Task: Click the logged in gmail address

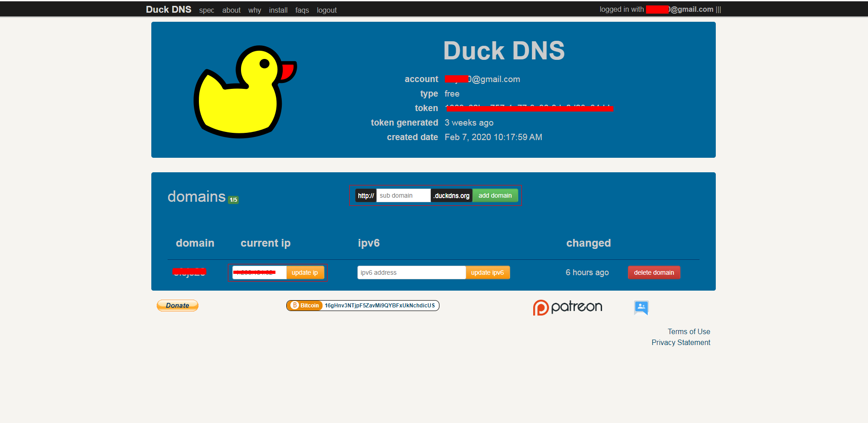Action: [x=680, y=9]
